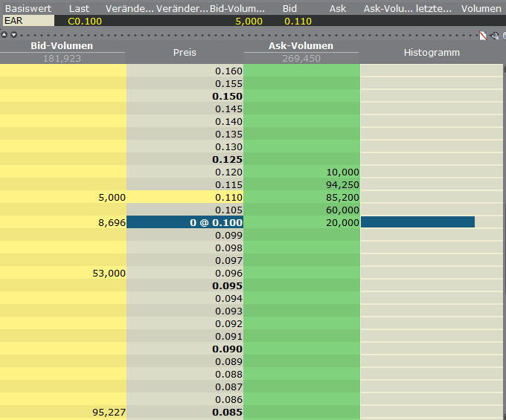Screen dimensions: 506x420
Task: Select the 0.125 price level
Action: [185, 159]
